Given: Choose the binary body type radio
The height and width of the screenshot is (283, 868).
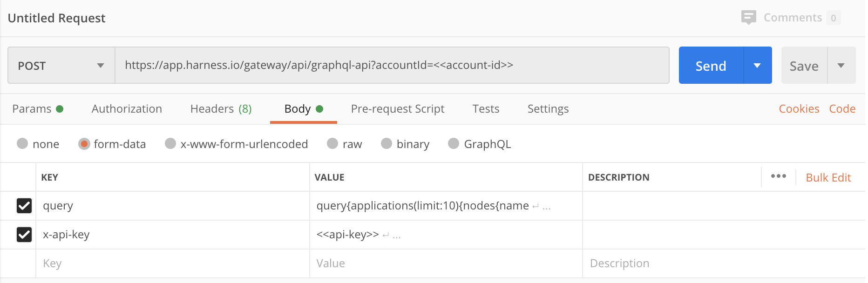Looking at the screenshot, I should [387, 143].
